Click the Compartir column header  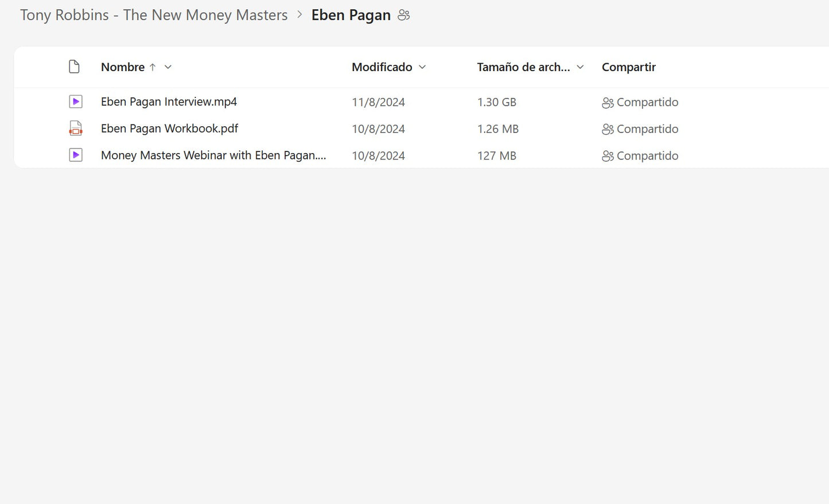pos(628,67)
